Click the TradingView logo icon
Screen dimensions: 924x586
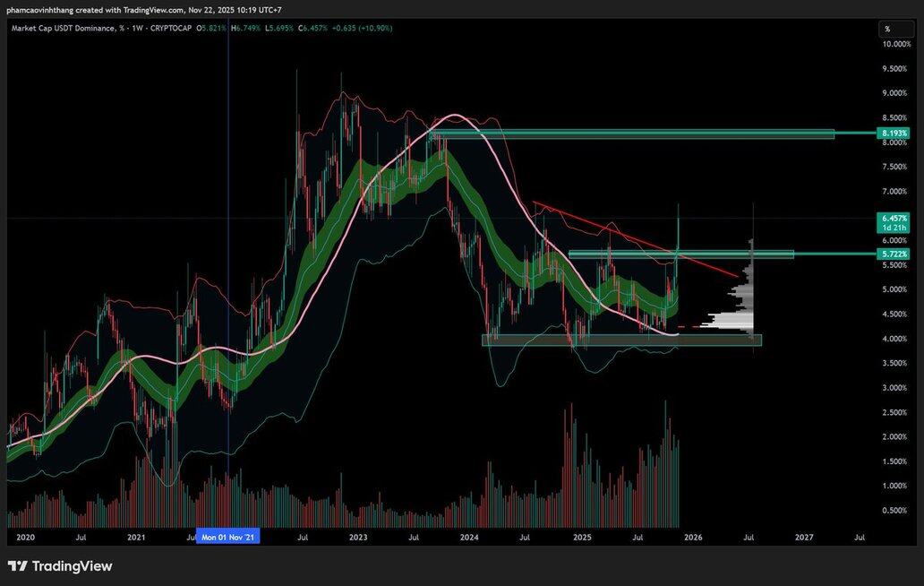point(17,566)
